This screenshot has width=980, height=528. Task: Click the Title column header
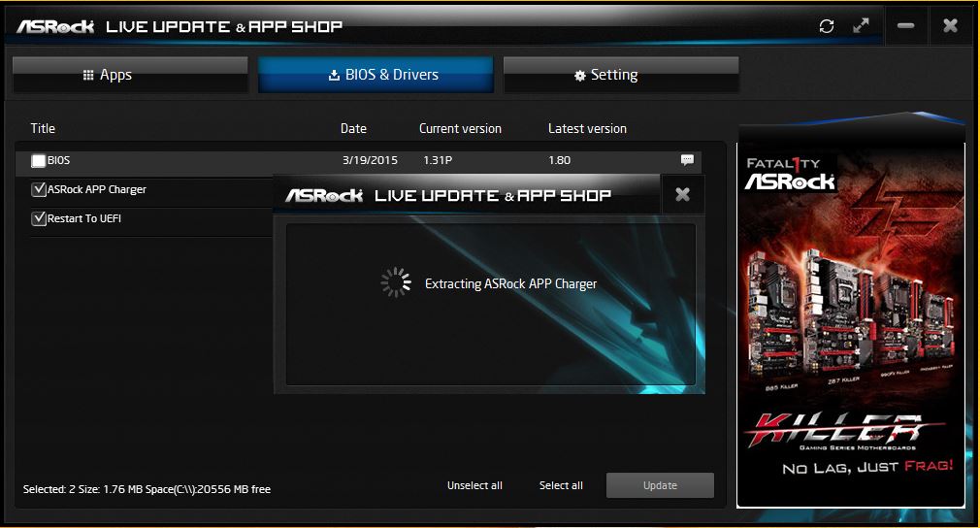pyautogui.click(x=43, y=128)
